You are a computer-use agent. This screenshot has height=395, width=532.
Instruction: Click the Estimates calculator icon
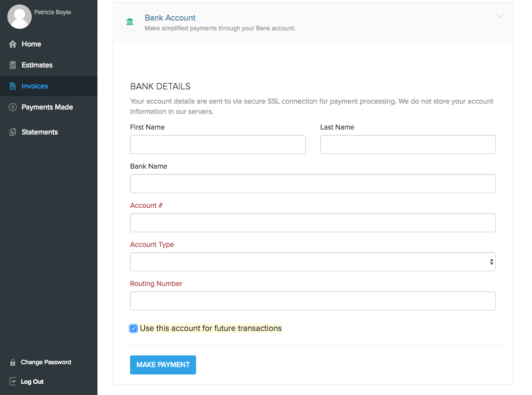[12, 65]
